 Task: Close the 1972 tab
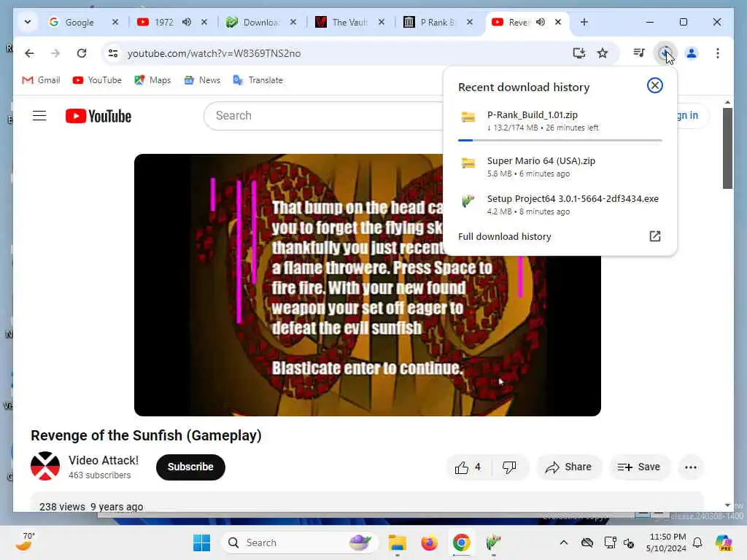204,22
